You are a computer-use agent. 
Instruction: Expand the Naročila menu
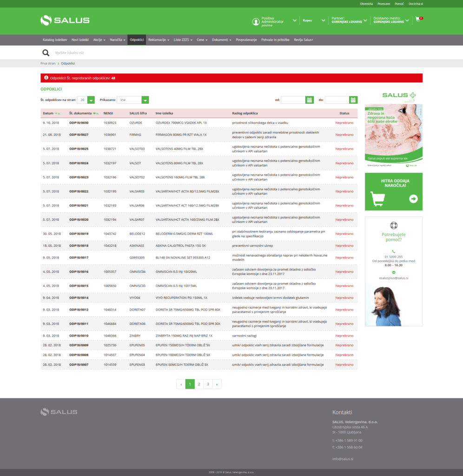click(x=118, y=40)
